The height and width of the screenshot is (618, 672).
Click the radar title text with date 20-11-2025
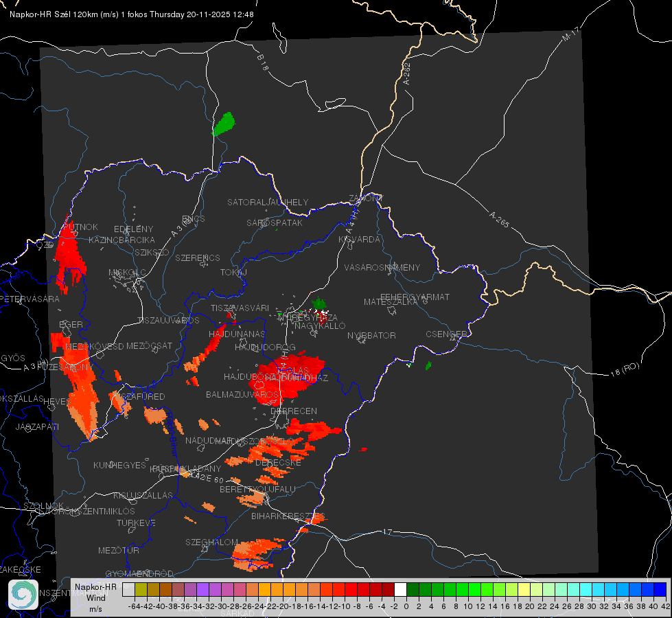(132, 14)
